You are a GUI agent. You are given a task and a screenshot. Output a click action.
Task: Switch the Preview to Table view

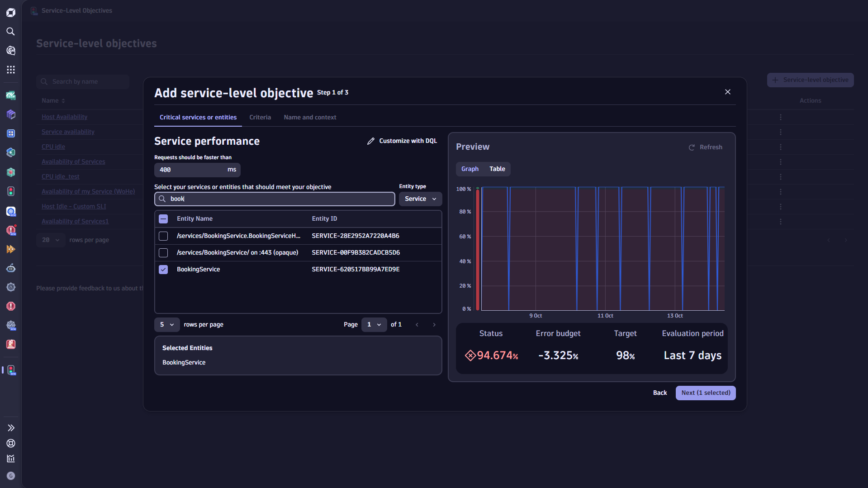497,169
